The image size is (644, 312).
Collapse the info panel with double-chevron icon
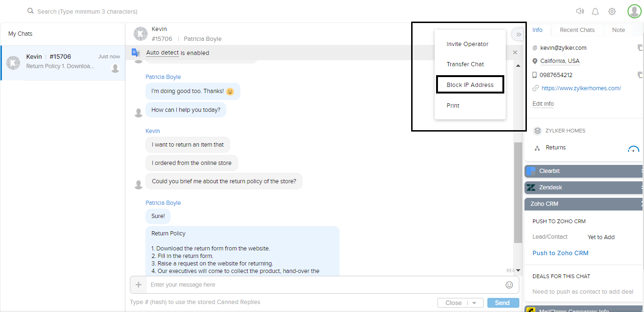click(518, 34)
